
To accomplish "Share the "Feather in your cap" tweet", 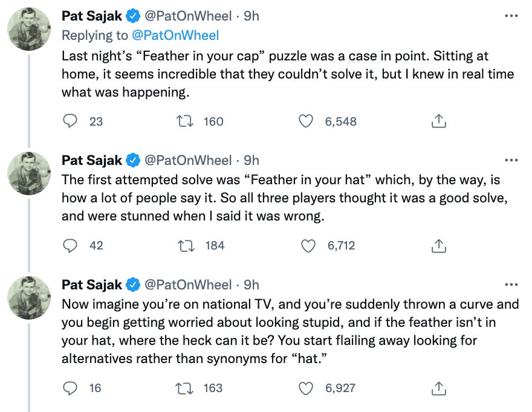I will (438, 121).
